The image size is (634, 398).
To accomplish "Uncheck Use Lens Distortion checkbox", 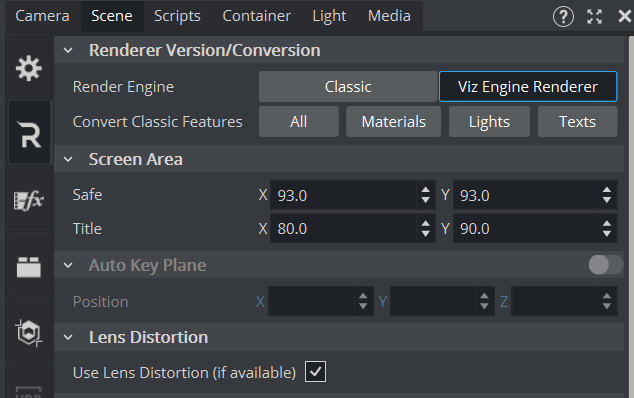I will (315, 372).
